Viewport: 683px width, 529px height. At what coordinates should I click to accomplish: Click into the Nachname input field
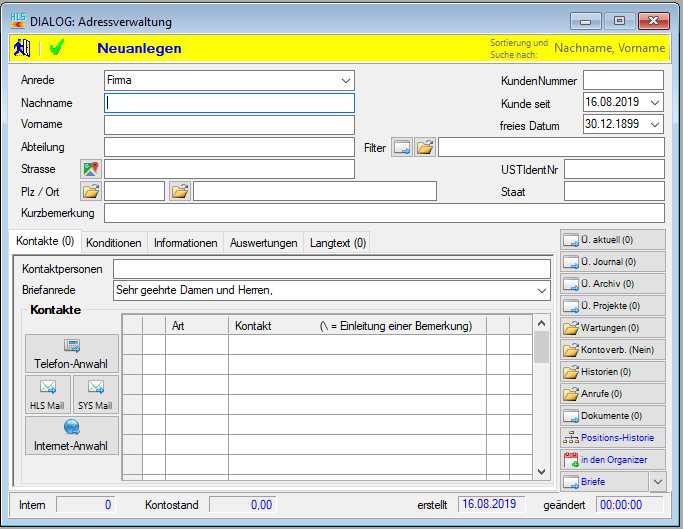pos(229,102)
